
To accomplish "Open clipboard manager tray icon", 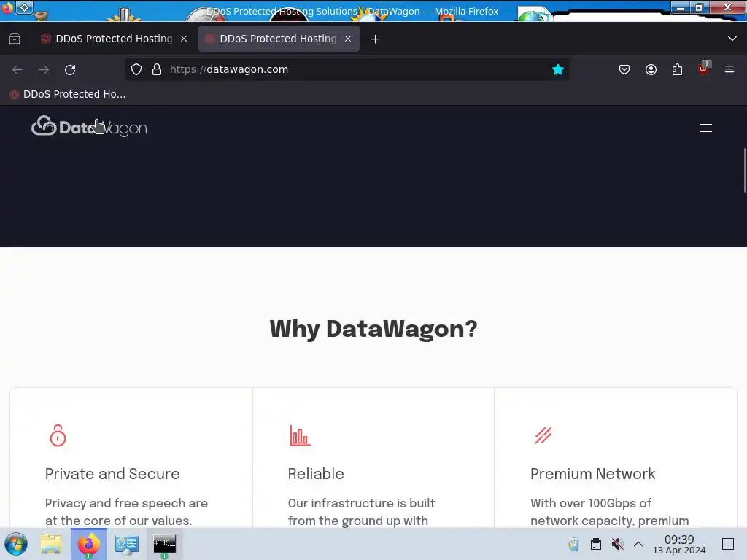I will coord(595,544).
